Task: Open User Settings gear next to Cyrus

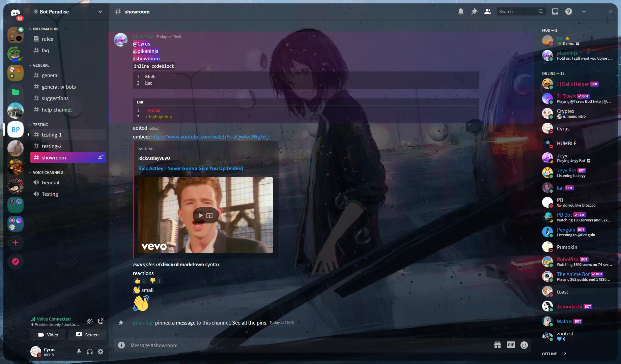Action: pos(100,351)
